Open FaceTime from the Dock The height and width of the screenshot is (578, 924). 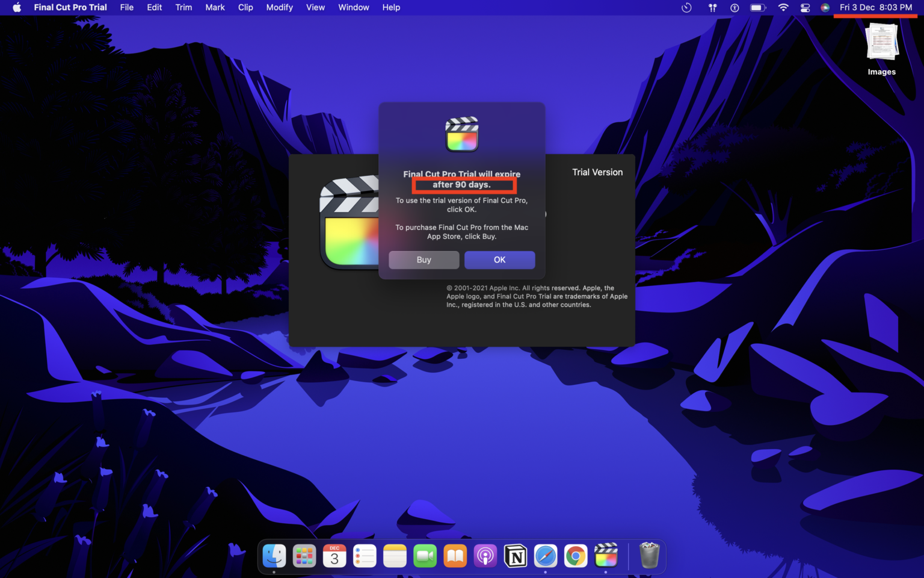tap(425, 555)
